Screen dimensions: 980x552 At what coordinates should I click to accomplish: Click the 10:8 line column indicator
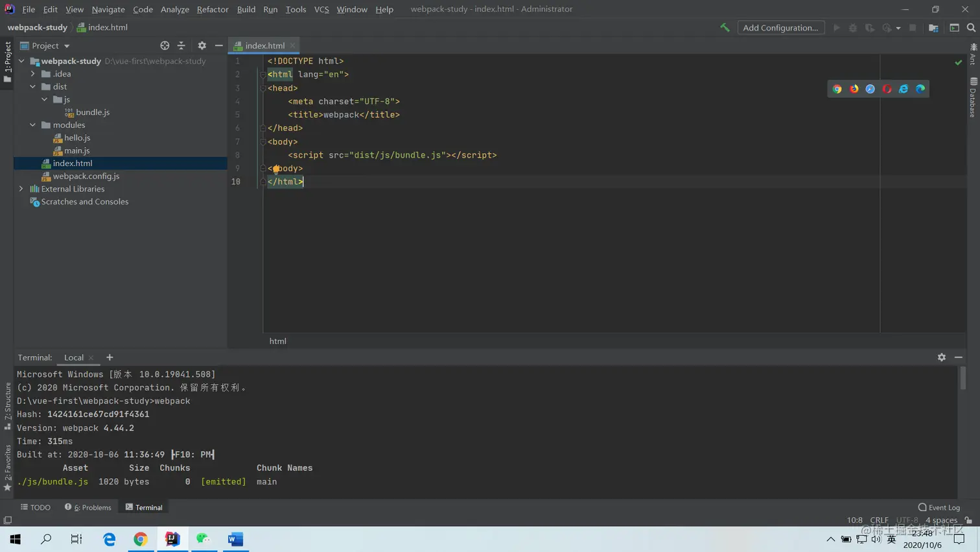tap(855, 520)
